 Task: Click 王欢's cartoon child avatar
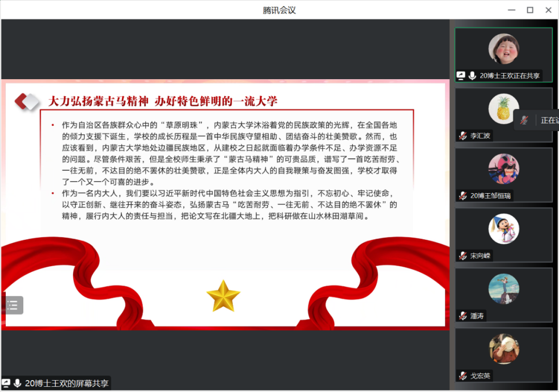coord(504,49)
